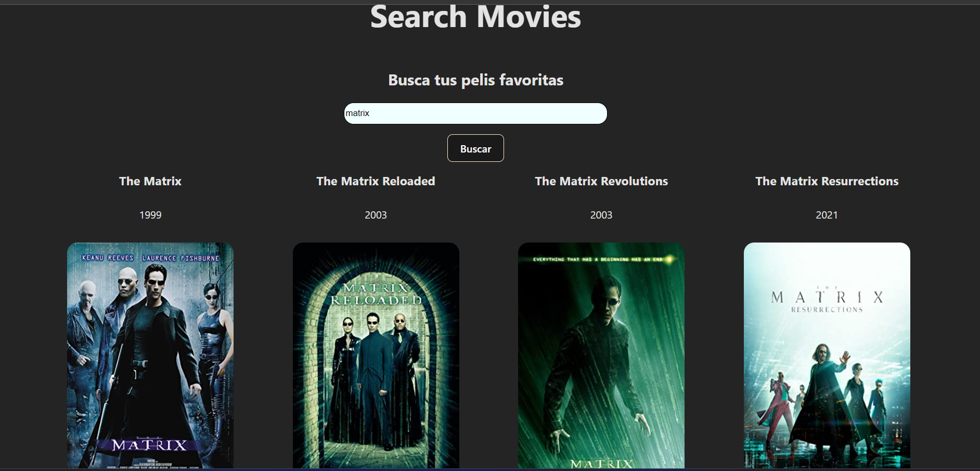Click the Keanu Reeves credit on first poster
980x471 pixels.
108,258
